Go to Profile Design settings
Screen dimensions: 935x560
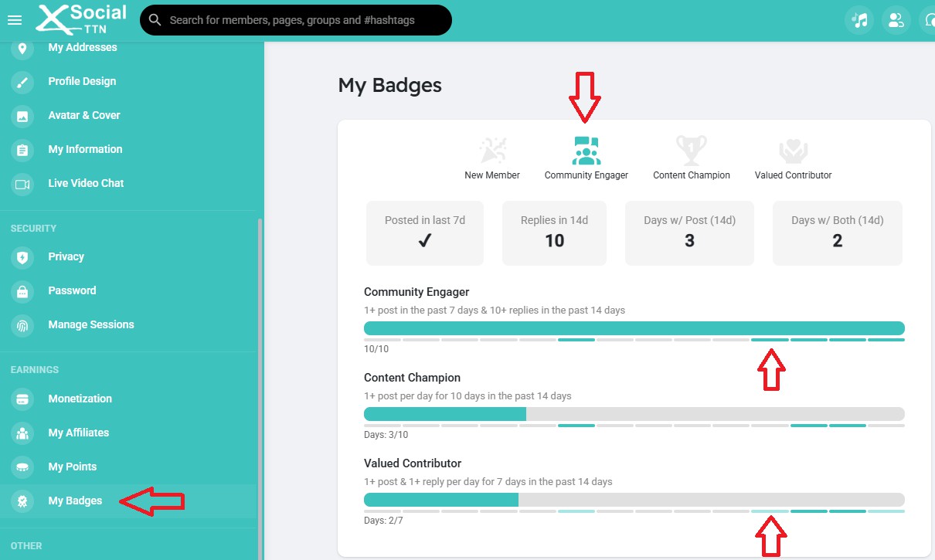[x=82, y=81]
